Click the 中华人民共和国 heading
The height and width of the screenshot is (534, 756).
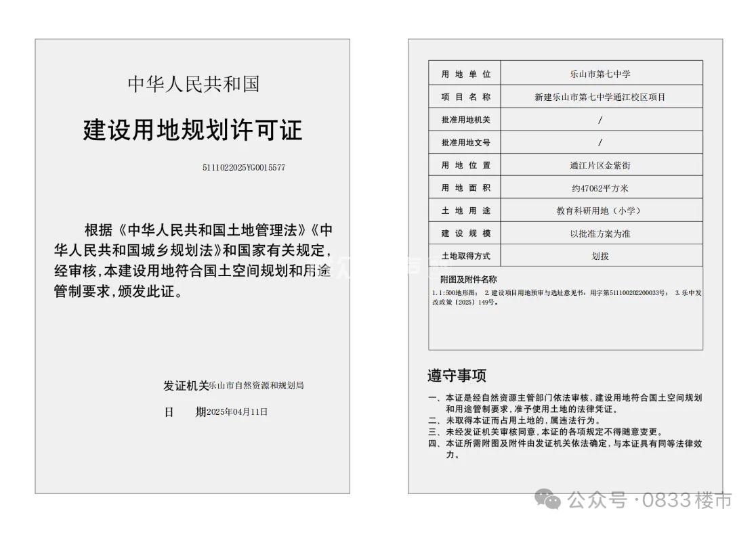(x=193, y=84)
